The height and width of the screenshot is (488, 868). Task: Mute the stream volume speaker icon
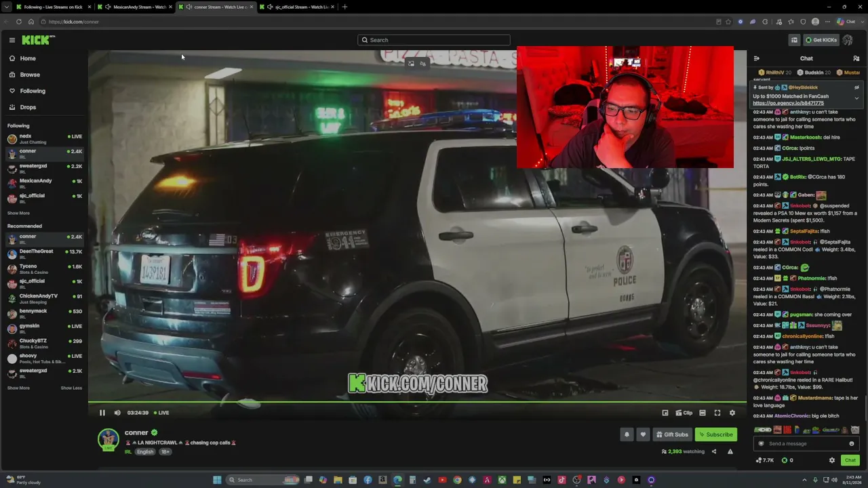[117, 413]
